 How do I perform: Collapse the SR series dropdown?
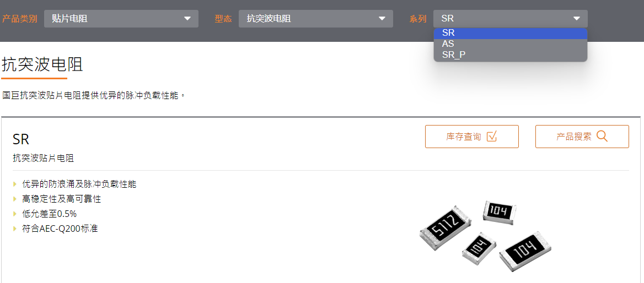pos(510,19)
